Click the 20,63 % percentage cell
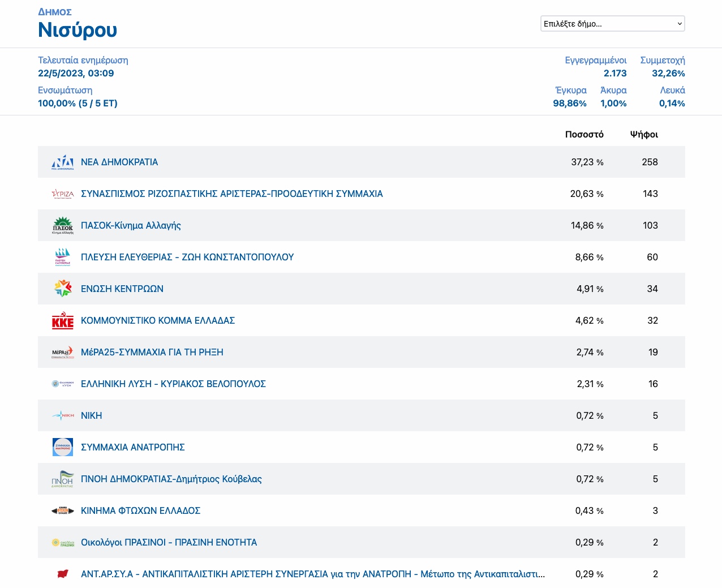The image size is (722, 588). pos(587,194)
